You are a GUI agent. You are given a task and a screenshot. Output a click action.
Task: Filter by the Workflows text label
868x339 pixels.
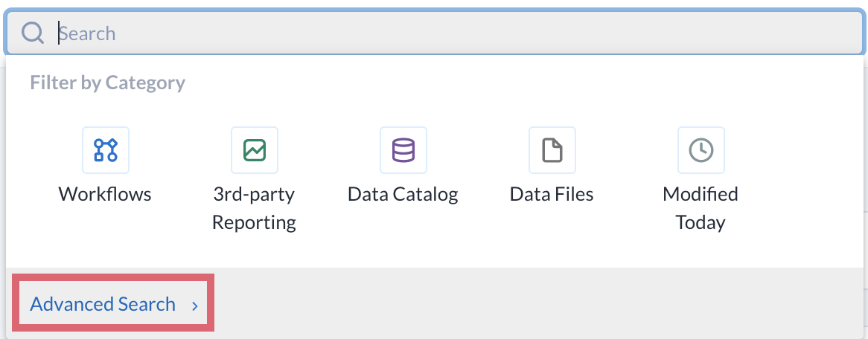click(x=105, y=194)
